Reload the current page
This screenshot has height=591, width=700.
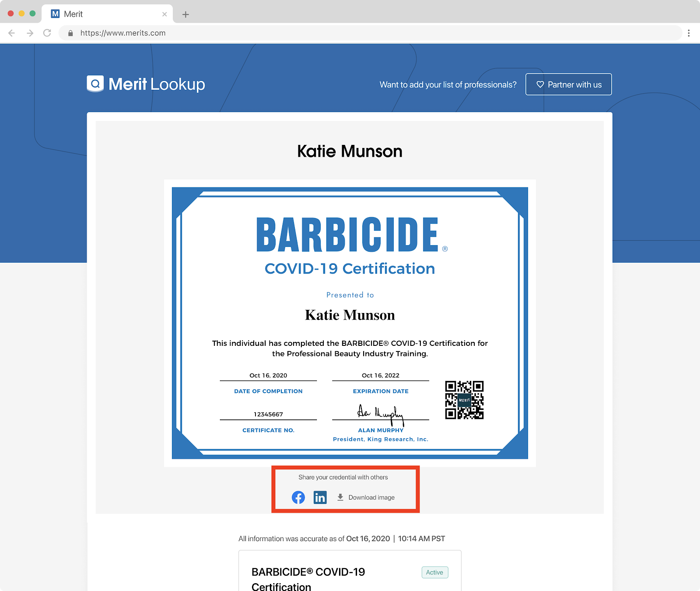tap(47, 33)
